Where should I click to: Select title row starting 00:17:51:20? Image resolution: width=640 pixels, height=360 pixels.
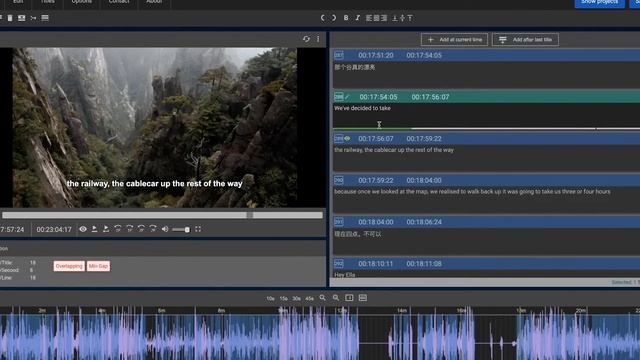point(487,55)
